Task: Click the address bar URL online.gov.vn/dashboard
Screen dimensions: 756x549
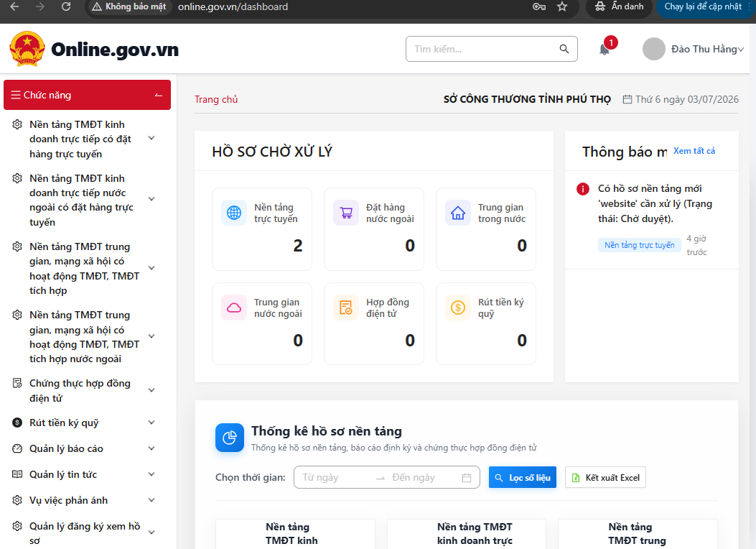Action: pyautogui.click(x=233, y=6)
